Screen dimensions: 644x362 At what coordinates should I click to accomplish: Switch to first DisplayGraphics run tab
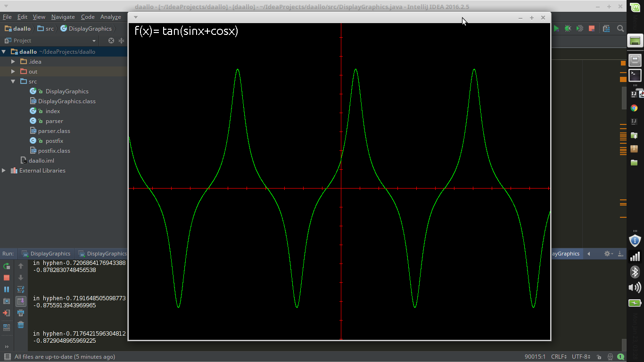(x=46, y=254)
